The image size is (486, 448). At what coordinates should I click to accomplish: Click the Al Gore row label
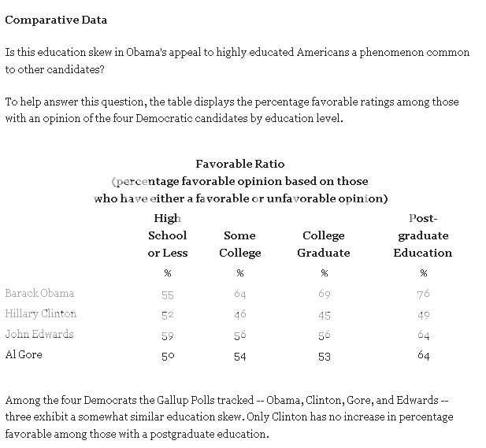coord(24,355)
